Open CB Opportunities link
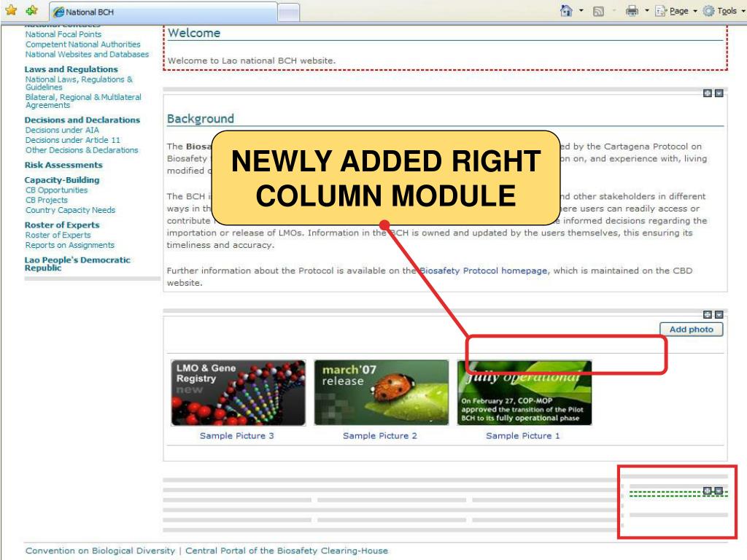Screen dimensions: 747x560 point(57,190)
